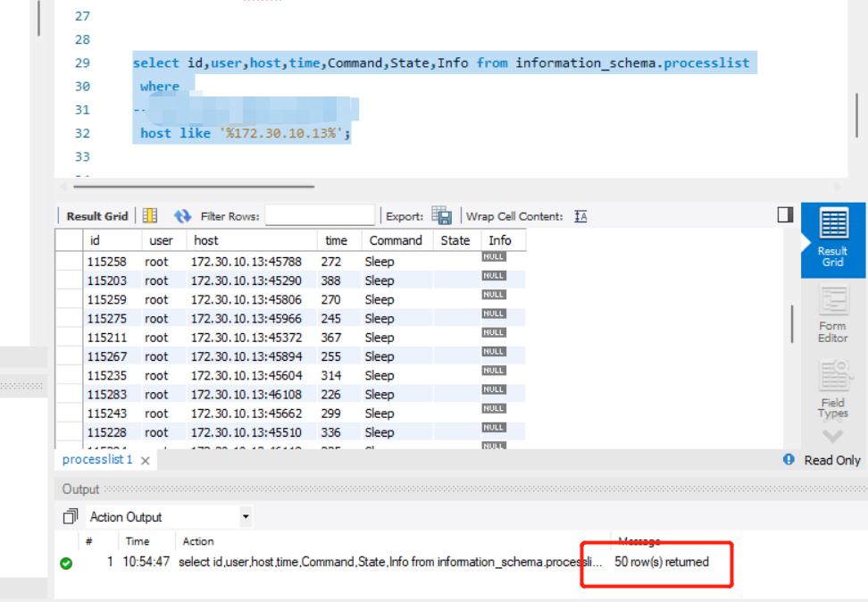
Task: Toggle the result sidebar visibility square
Action: (x=783, y=213)
